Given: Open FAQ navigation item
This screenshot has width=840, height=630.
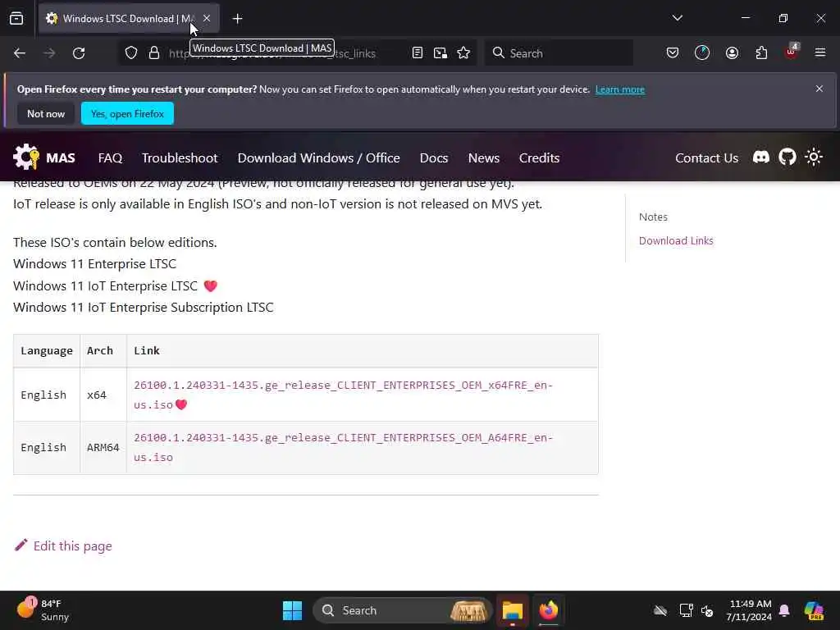Looking at the screenshot, I should coord(111,158).
